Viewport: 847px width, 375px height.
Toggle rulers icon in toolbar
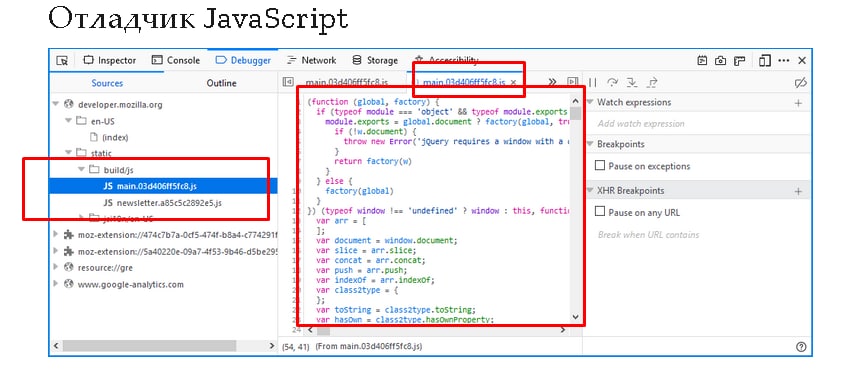click(740, 61)
